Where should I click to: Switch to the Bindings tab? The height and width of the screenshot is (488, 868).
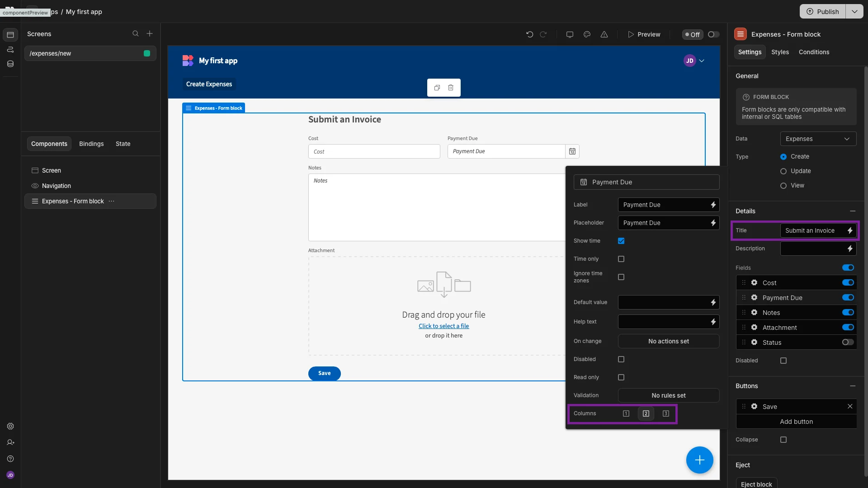click(x=91, y=144)
